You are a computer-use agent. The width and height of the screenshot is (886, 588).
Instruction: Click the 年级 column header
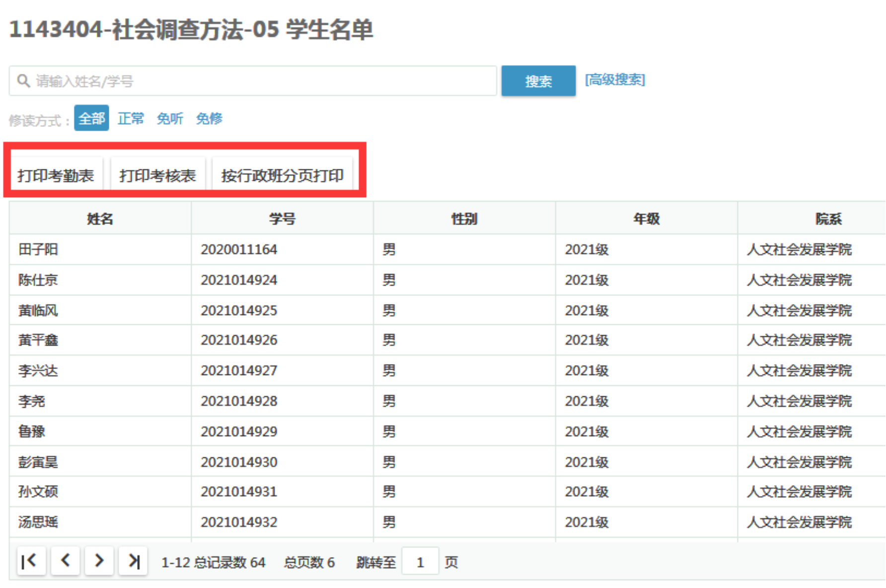pyautogui.click(x=646, y=219)
